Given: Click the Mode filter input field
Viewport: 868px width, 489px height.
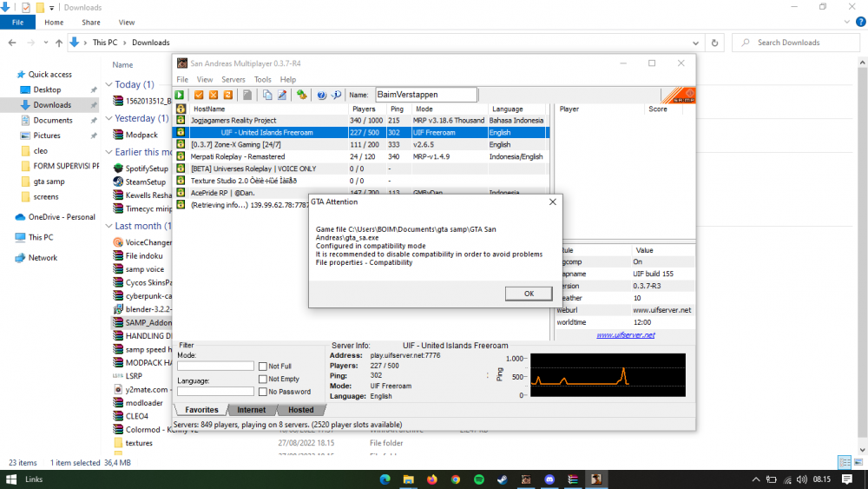Looking at the screenshot, I should [x=215, y=366].
